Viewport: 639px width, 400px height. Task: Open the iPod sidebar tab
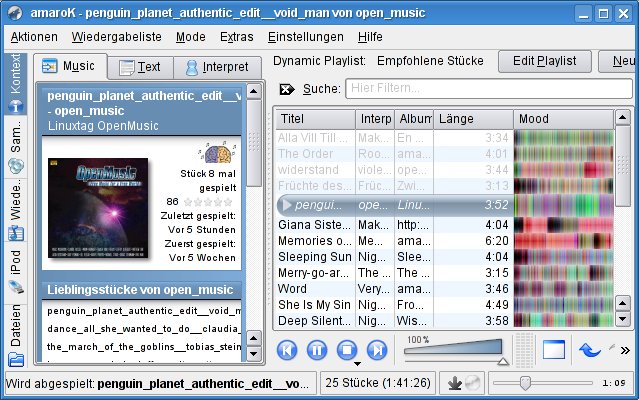(x=15, y=273)
